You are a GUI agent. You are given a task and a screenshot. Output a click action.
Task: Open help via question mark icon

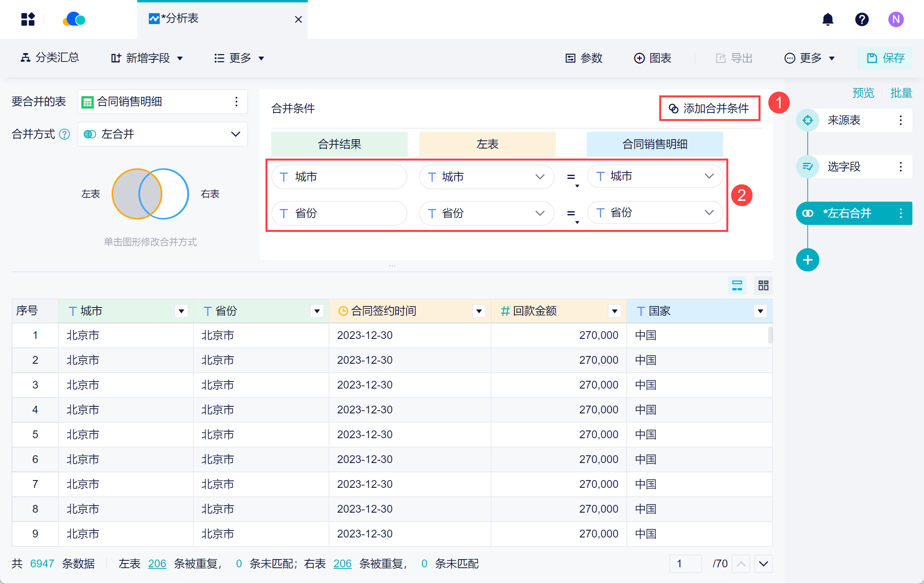(862, 19)
